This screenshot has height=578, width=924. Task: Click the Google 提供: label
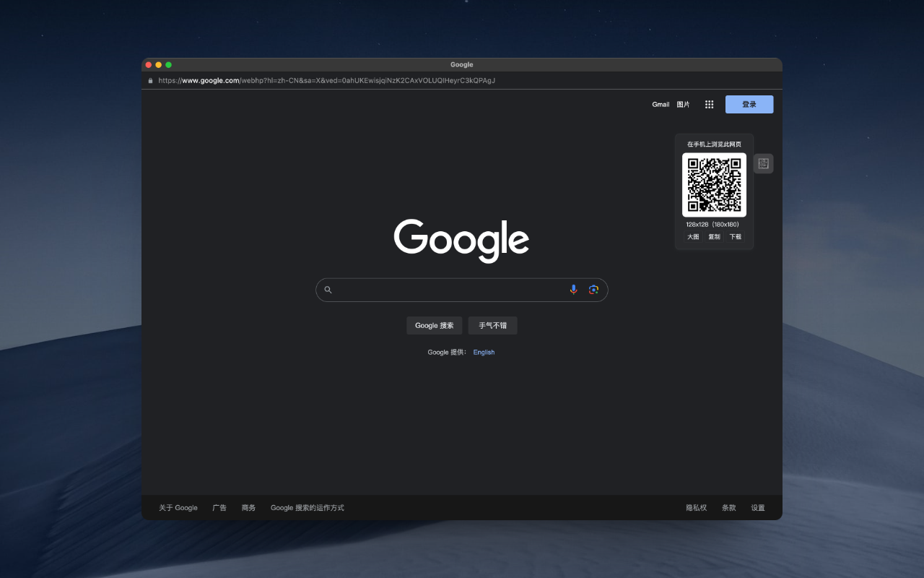coord(447,353)
